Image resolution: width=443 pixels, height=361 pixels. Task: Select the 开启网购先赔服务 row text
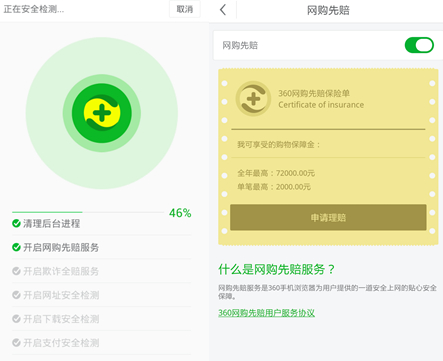click(61, 247)
